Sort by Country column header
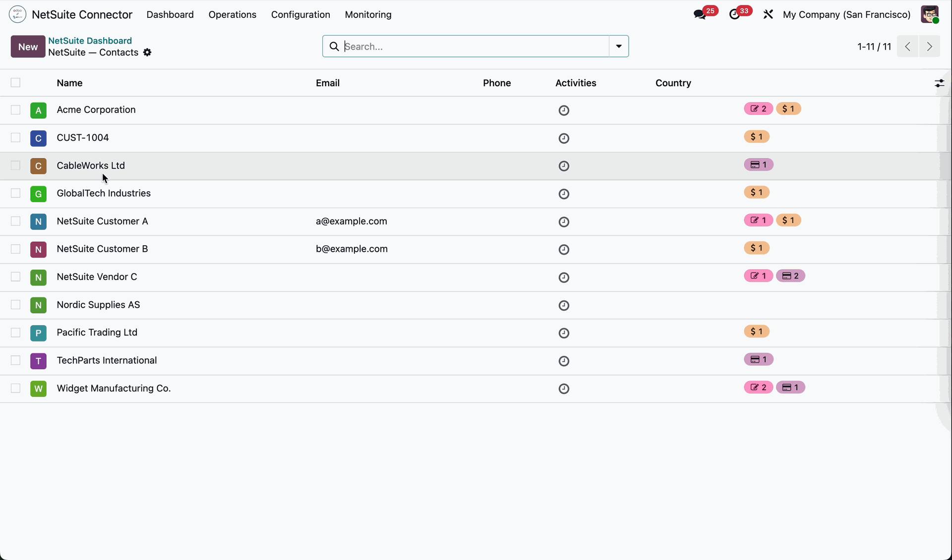The height and width of the screenshot is (560, 952). coord(673,83)
